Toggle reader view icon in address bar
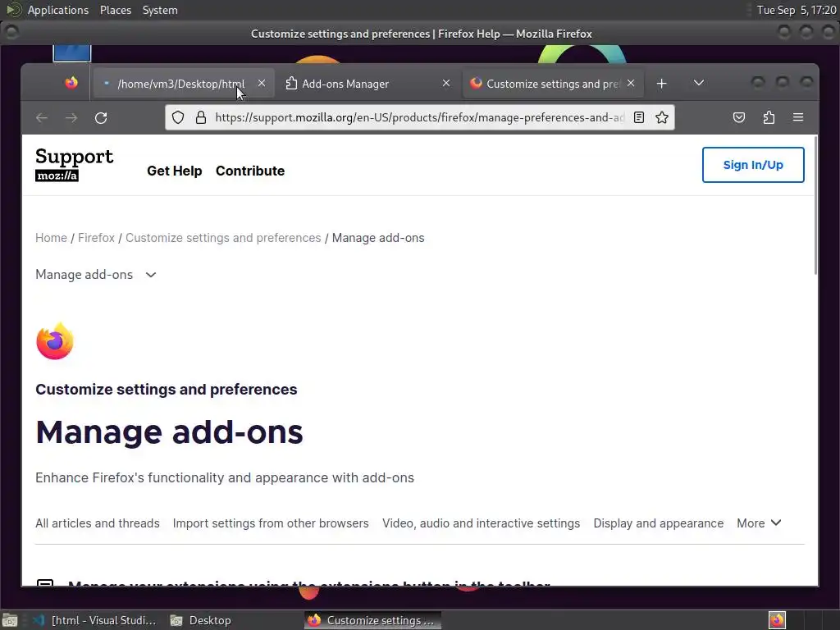The width and height of the screenshot is (840, 630). point(638,117)
